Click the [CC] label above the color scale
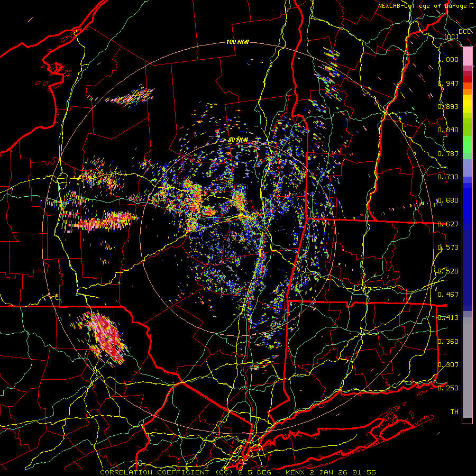476x476 pixels. pos(452,36)
